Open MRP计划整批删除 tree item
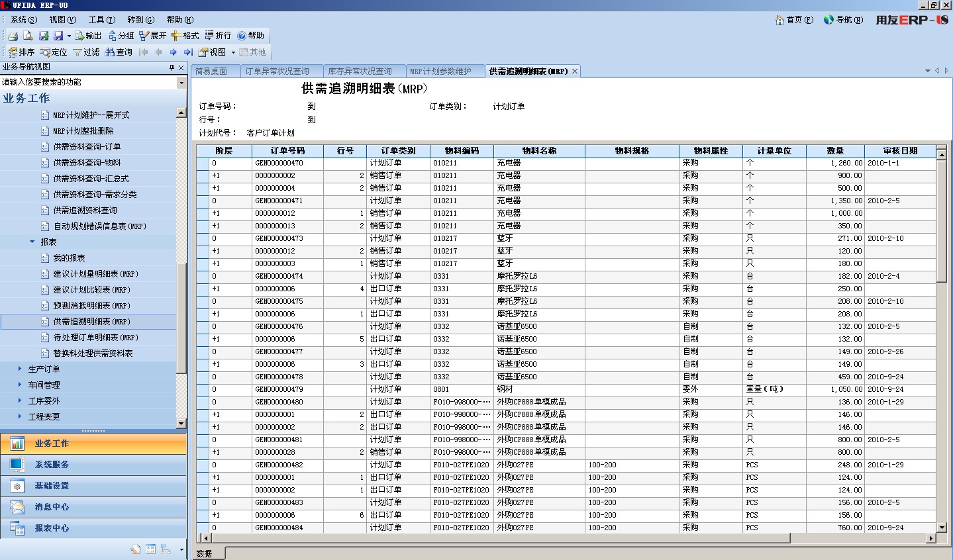 tap(83, 131)
